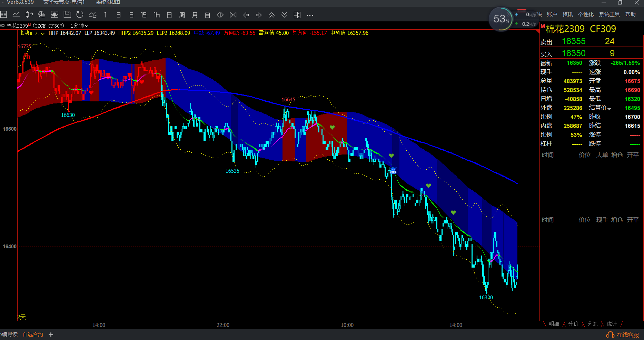Click the 大单 column header
The height and width of the screenshot is (340, 644).
pos(602,155)
